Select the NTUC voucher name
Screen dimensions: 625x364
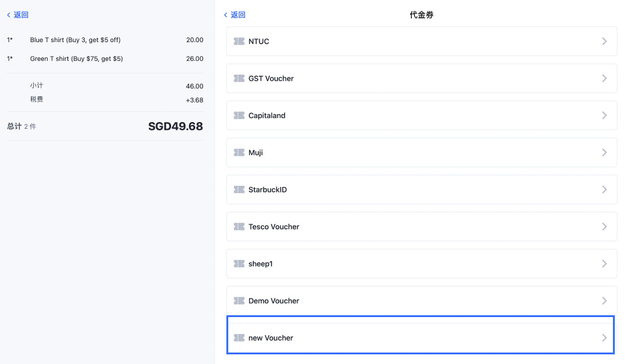pyautogui.click(x=259, y=42)
